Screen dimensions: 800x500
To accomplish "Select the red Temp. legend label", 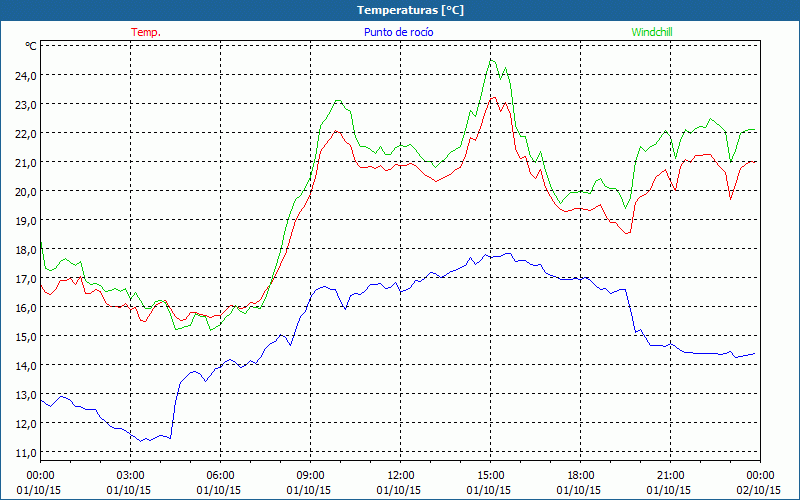I will pos(146,32).
